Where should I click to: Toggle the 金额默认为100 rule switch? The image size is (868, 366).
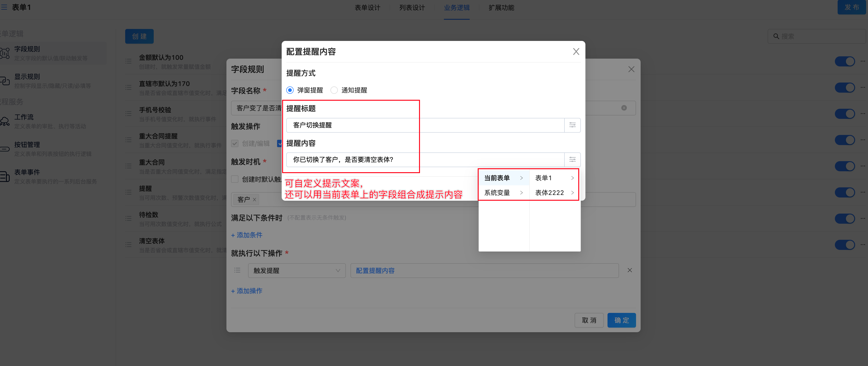click(x=845, y=62)
